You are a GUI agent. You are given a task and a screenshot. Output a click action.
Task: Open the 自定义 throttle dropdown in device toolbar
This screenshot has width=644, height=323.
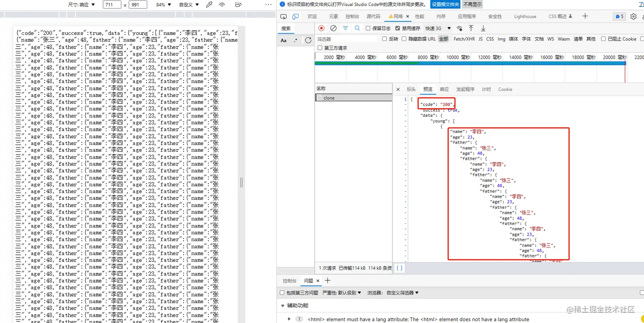(x=189, y=5)
